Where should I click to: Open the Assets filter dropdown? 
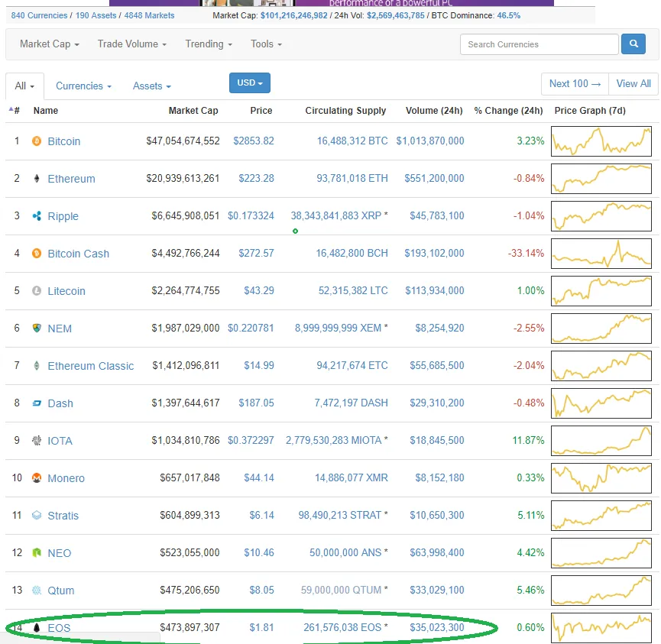point(152,86)
